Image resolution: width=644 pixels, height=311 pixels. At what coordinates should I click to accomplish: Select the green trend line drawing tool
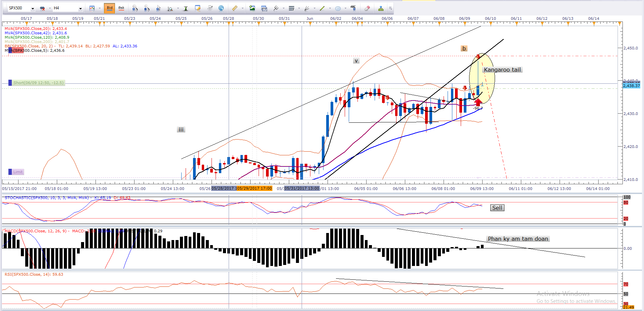click(322, 8)
